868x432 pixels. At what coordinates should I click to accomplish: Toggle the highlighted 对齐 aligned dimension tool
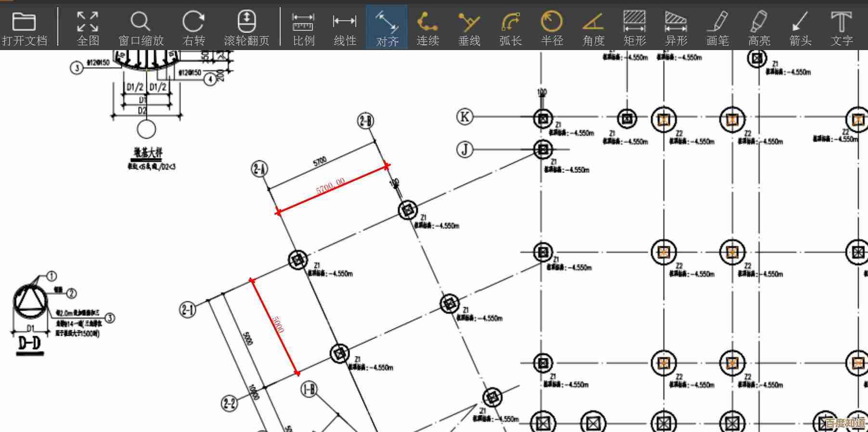387,27
